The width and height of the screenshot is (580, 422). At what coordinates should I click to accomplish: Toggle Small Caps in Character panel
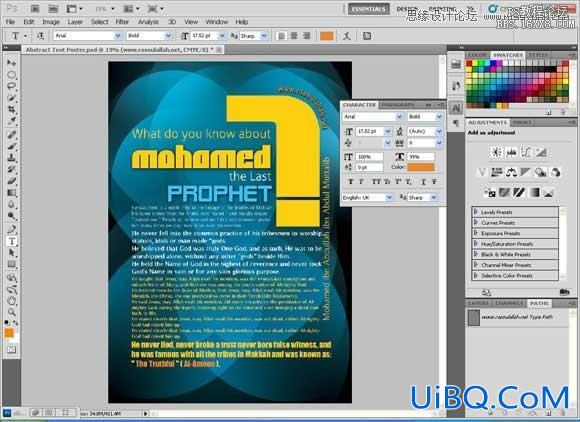pos(387,182)
